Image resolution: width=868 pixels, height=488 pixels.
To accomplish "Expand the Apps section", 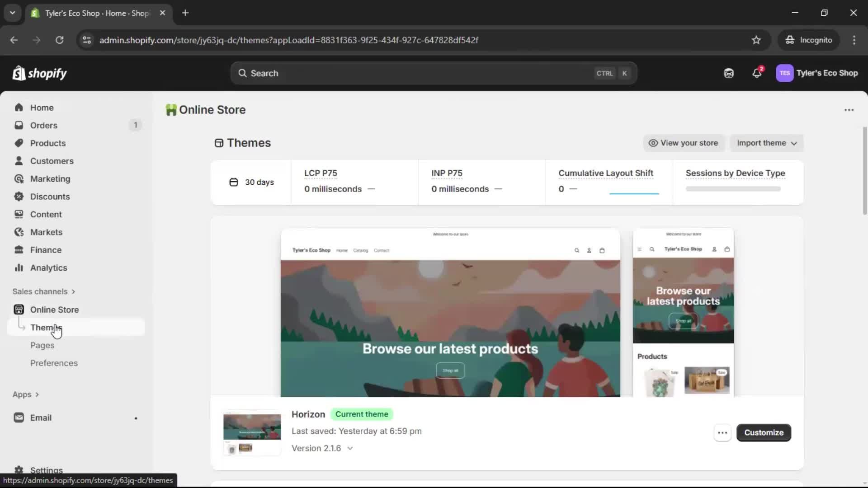I will pyautogui.click(x=26, y=394).
